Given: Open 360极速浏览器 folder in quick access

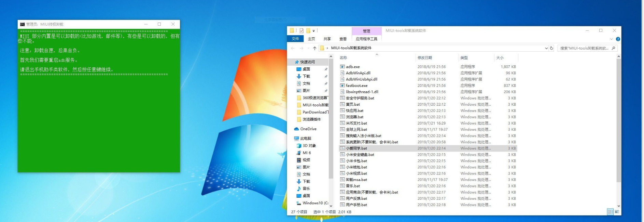Looking at the screenshot, I should (312, 98).
